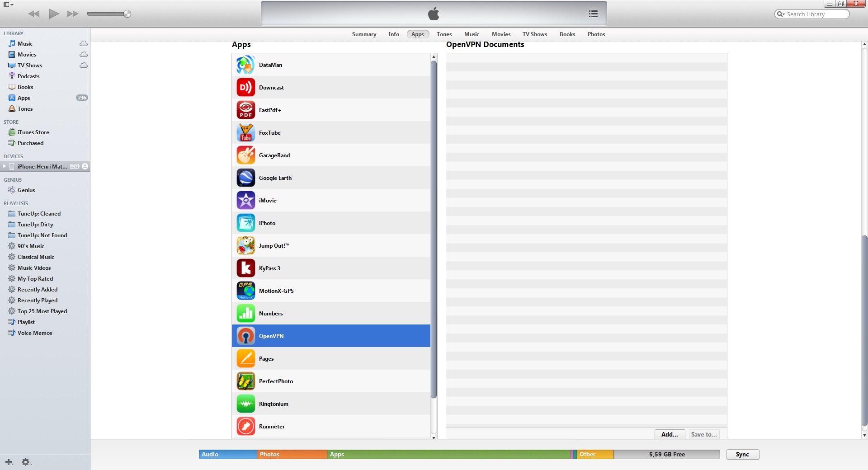Select the KyPass 3 app icon
Image resolution: width=868 pixels, height=470 pixels.
(245, 268)
